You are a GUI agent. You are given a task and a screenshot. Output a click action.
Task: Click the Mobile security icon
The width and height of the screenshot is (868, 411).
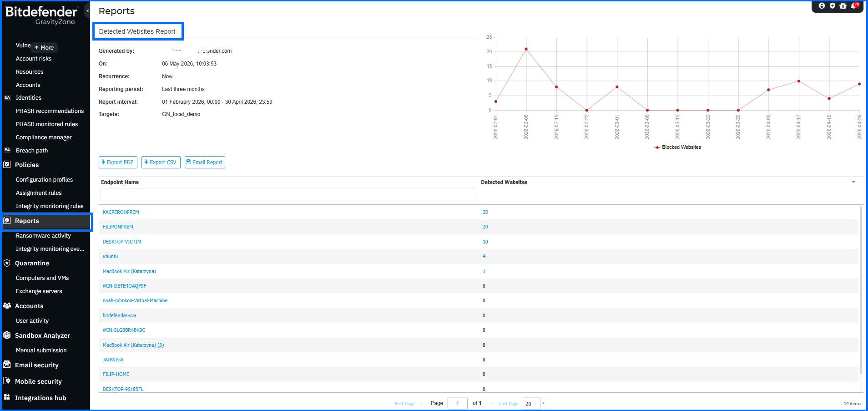(7, 381)
